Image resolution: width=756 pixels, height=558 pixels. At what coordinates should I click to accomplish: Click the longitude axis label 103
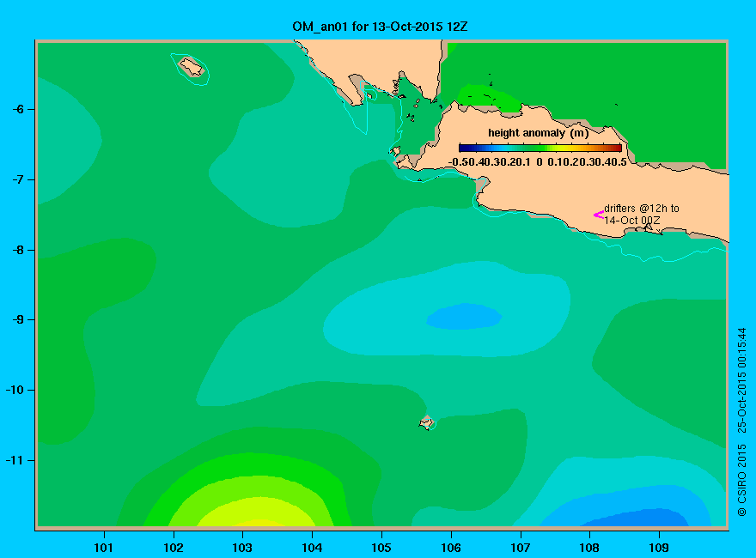point(242,548)
